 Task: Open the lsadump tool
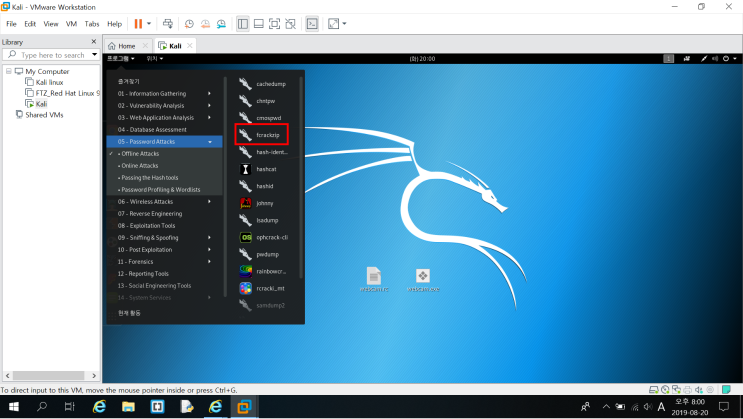(259, 220)
